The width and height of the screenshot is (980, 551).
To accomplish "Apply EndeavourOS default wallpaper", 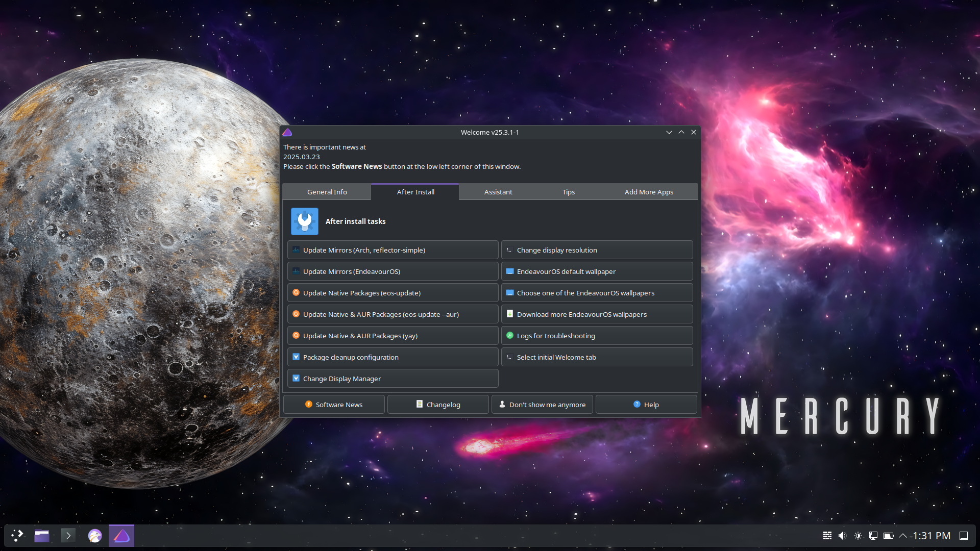I will (x=597, y=271).
